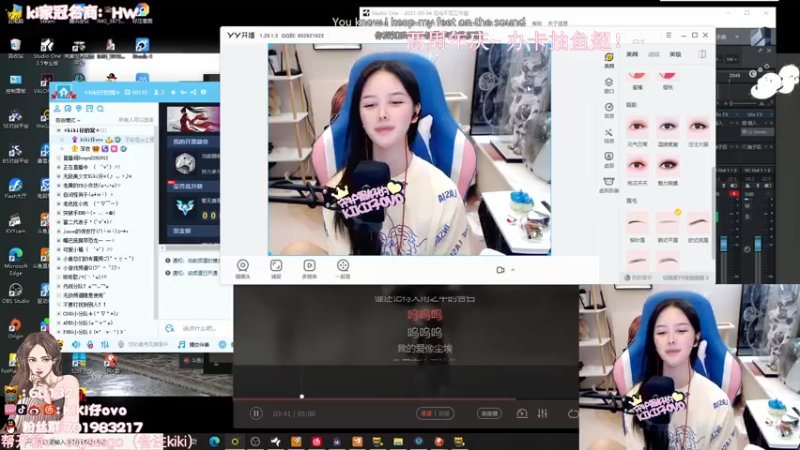Click the 播放伴奏 play accompaniment button
The image size is (800, 450).
tap(193, 344)
